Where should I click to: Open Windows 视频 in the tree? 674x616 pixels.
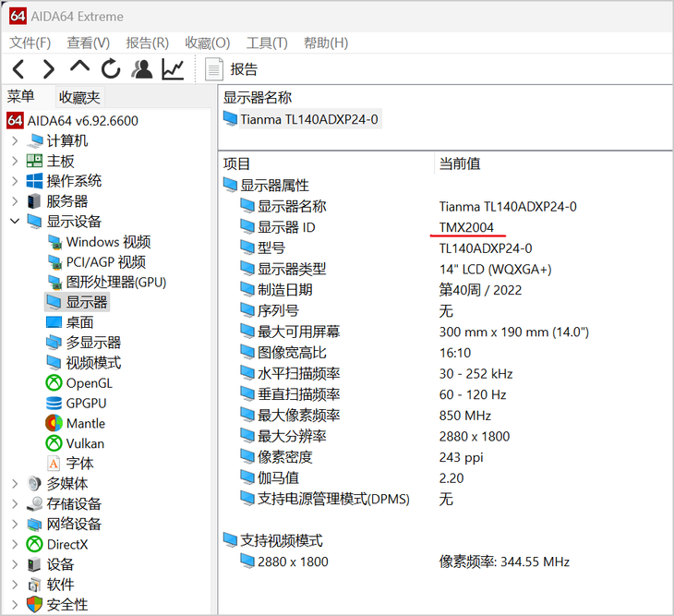pos(108,242)
